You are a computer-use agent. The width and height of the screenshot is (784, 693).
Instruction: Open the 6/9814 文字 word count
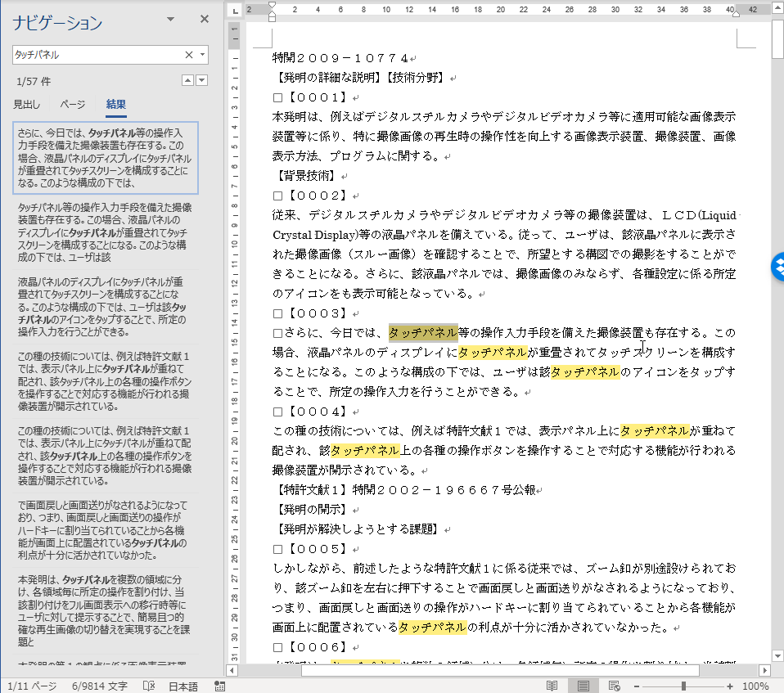[x=100, y=686]
